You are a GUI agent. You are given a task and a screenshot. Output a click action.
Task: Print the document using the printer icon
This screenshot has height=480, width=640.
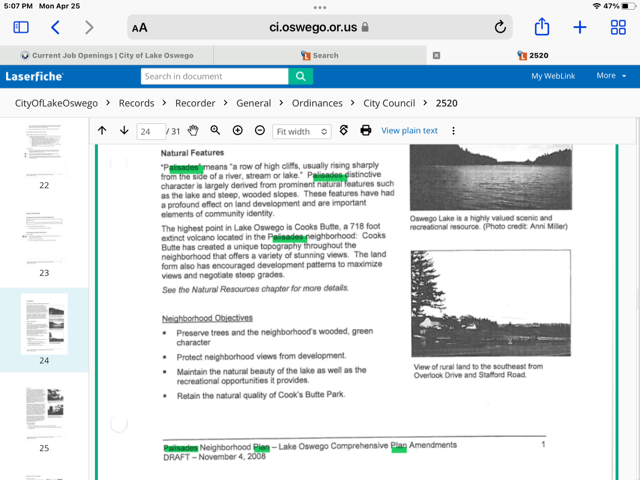coord(365,131)
